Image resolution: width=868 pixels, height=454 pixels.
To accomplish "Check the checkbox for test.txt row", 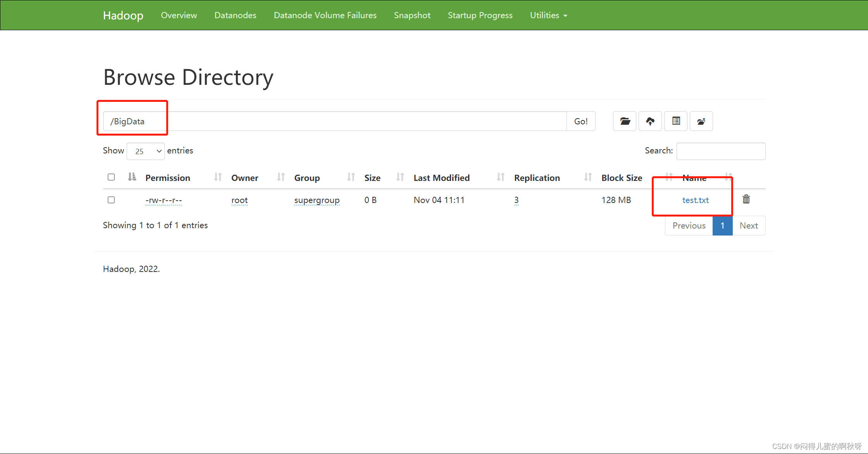I will 111,200.
